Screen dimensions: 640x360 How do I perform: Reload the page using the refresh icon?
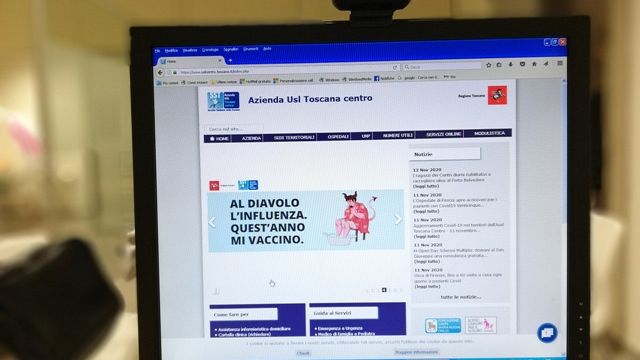click(395, 67)
